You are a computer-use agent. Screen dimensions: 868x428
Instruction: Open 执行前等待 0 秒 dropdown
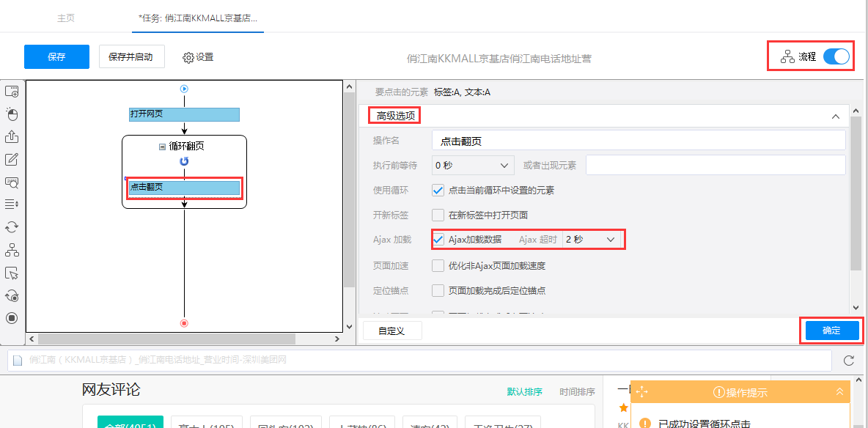pos(473,165)
